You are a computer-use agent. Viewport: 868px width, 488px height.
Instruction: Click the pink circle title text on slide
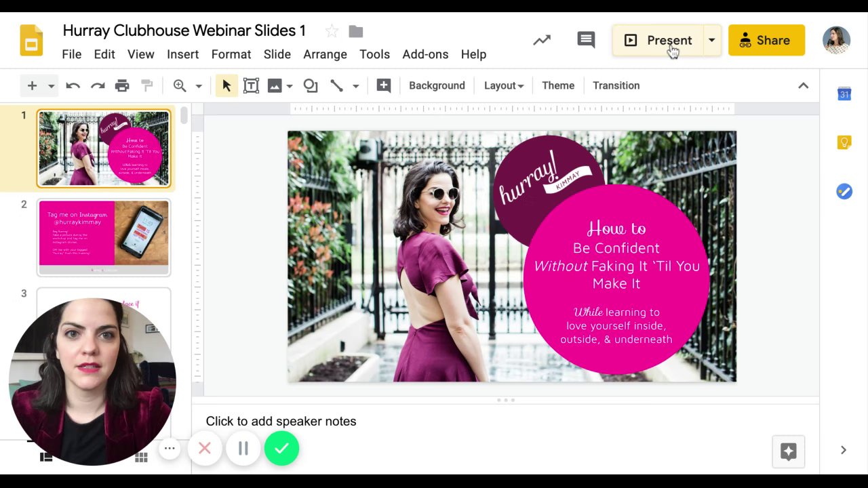coord(616,256)
